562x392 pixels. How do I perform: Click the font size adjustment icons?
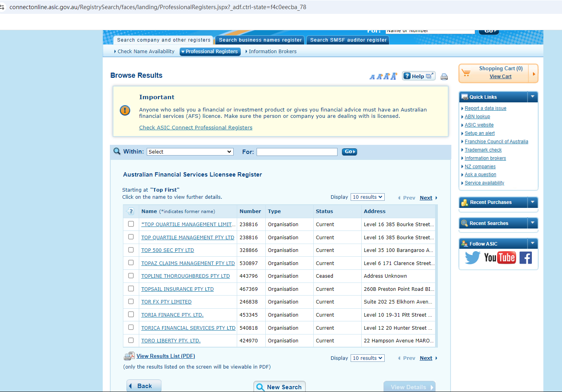pos(383,76)
